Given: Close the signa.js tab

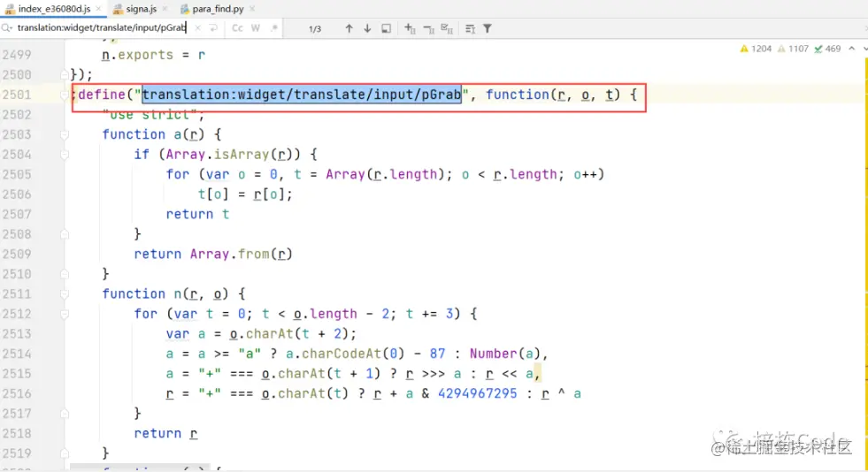Looking at the screenshot, I should pyautogui.click(x=165, y=9).
